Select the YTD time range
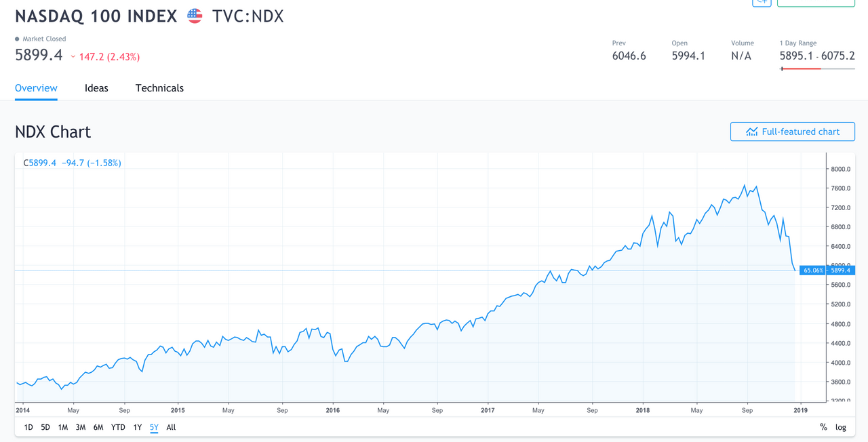The height and width of the screenshot is (442, 868). (118, 427)
